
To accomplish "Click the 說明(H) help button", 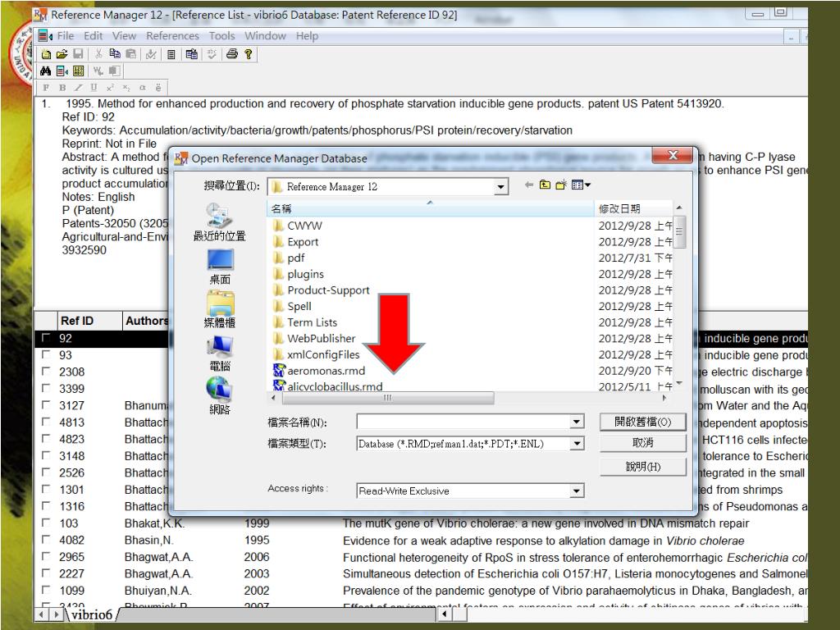I will coord(642,467).
